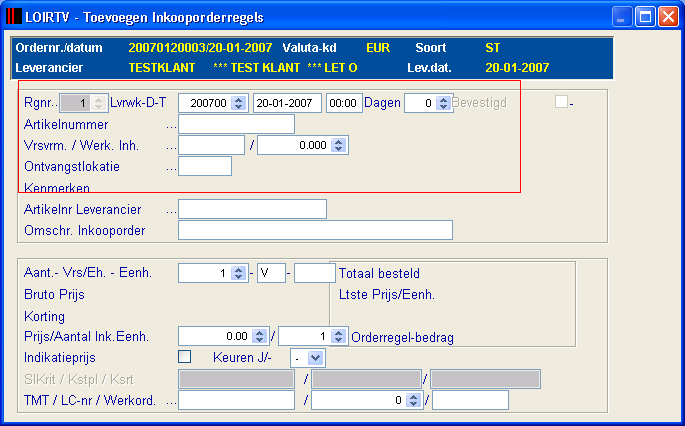Screen dimensions: 685x426
Task: Click the Werkord. input field
Action: coord(471,400)
